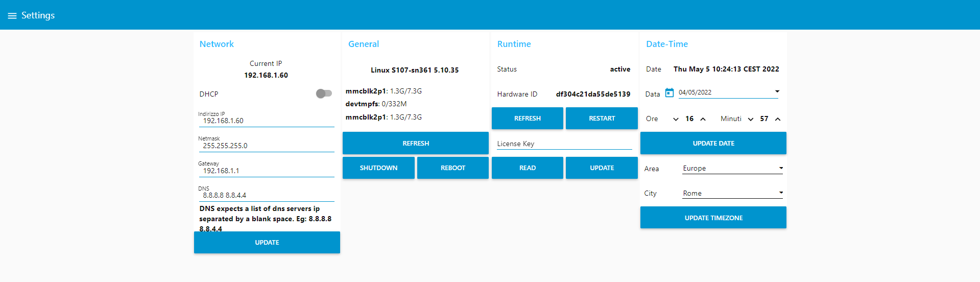Click the UPDATE DATE button
The width and height of the screenshot is (980, 282).
713,144
